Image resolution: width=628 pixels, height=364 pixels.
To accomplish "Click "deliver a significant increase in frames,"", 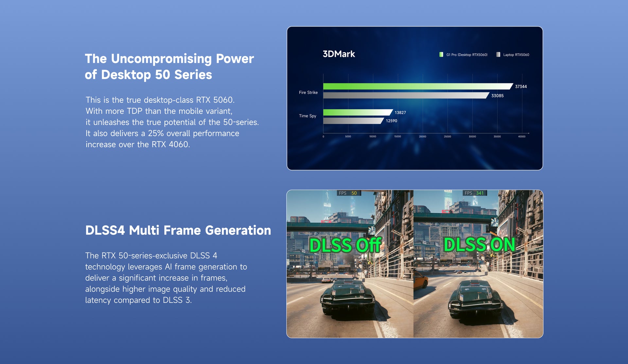I will click(x=156, y=278).
